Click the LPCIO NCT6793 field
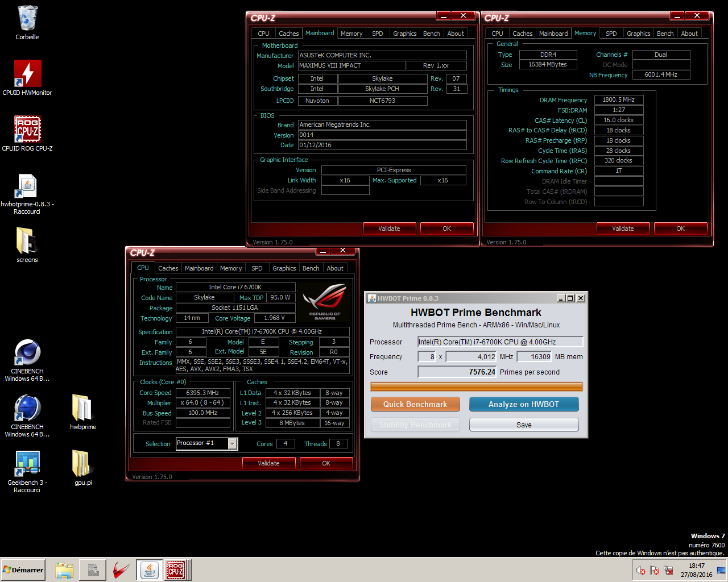728x582 pixels. [383, 101]
